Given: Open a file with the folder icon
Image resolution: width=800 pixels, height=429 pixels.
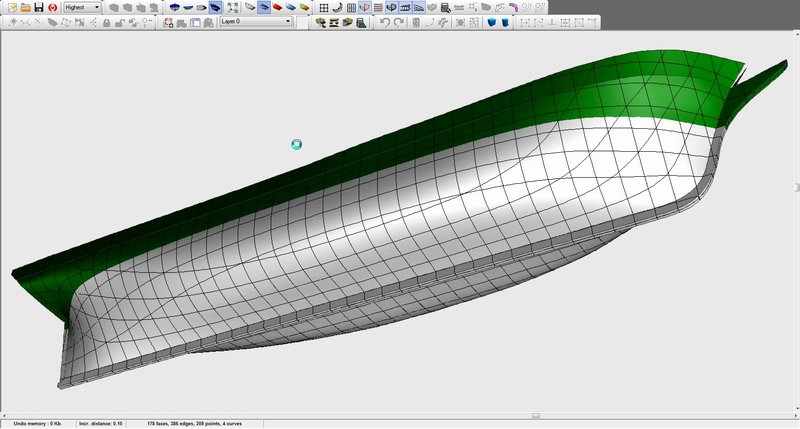Looking at the screenshot, I should click(23, 7).
